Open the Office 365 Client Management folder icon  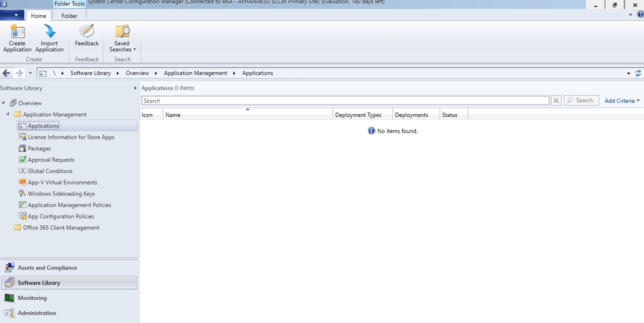click(17, 227)
